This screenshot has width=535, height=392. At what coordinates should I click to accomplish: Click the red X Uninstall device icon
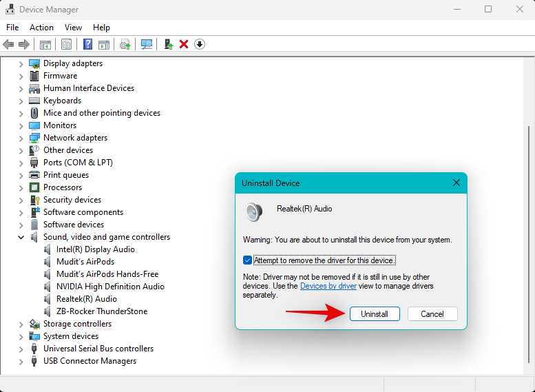[x=184, y=44]
